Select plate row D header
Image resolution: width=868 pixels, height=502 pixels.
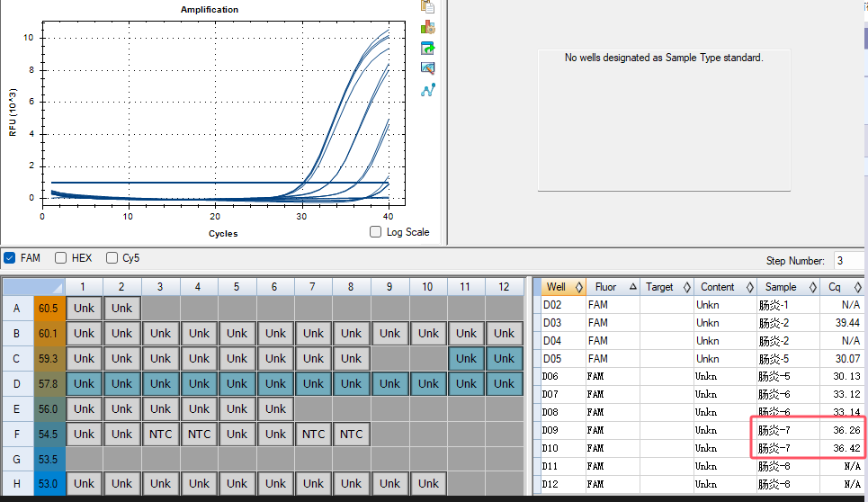[17, 383]
